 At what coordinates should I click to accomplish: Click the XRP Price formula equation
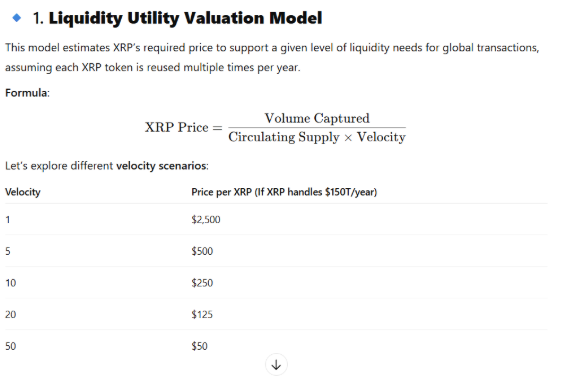(x=275, y=127)
